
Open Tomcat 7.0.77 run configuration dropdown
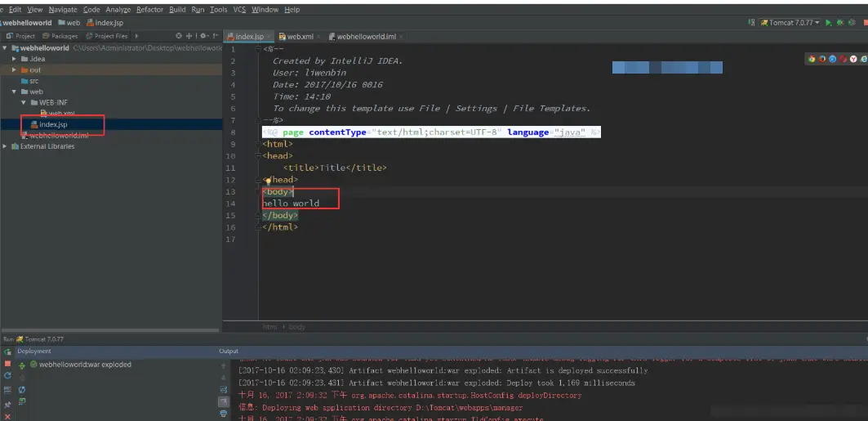(x=790, y=23)
